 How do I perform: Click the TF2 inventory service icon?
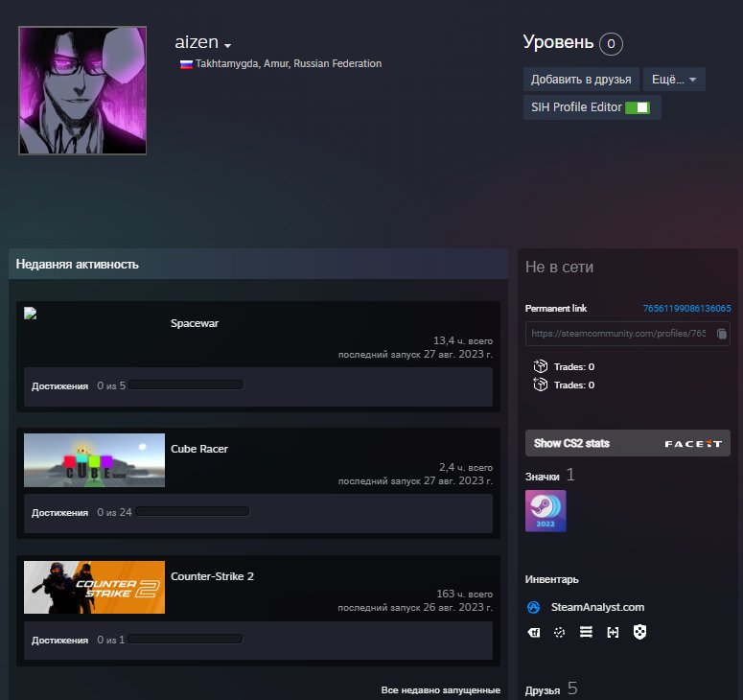534,633
